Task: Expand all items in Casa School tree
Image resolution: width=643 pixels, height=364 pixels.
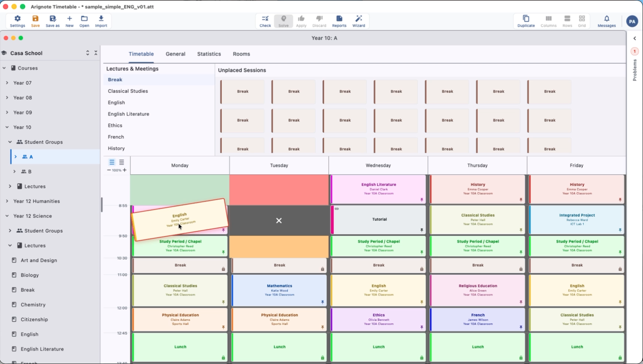Action: 88,53
